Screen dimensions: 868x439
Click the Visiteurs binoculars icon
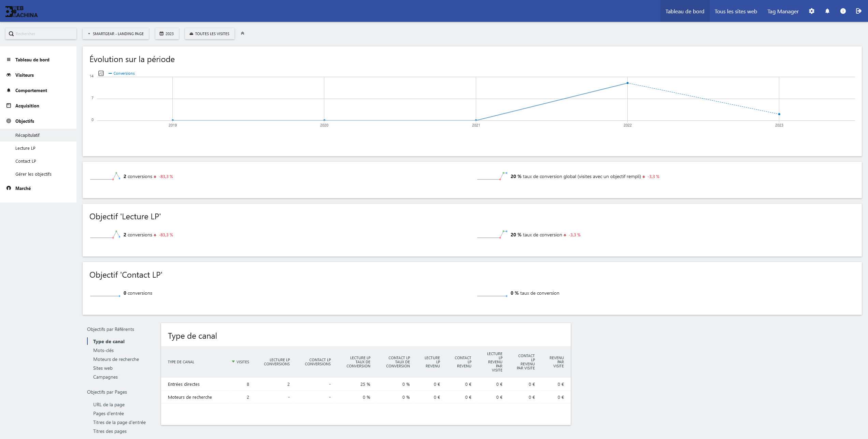pos(9,75)
